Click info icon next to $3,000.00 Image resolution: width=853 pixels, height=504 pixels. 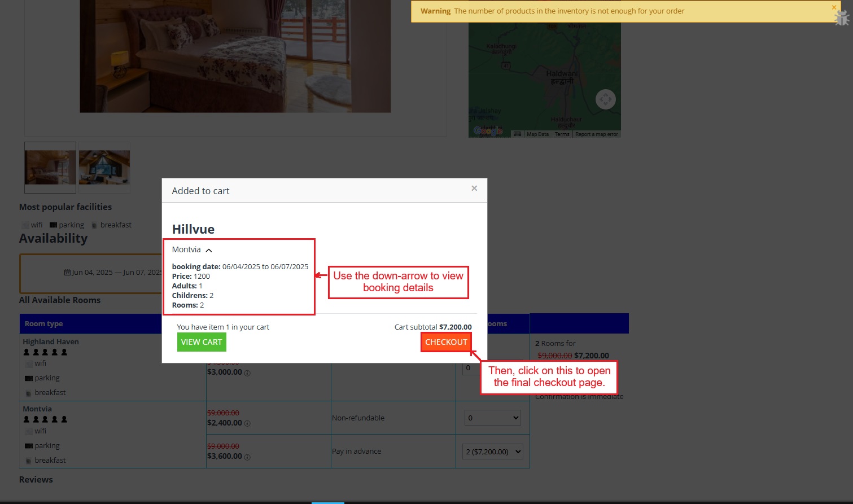[x=247, y=373]
